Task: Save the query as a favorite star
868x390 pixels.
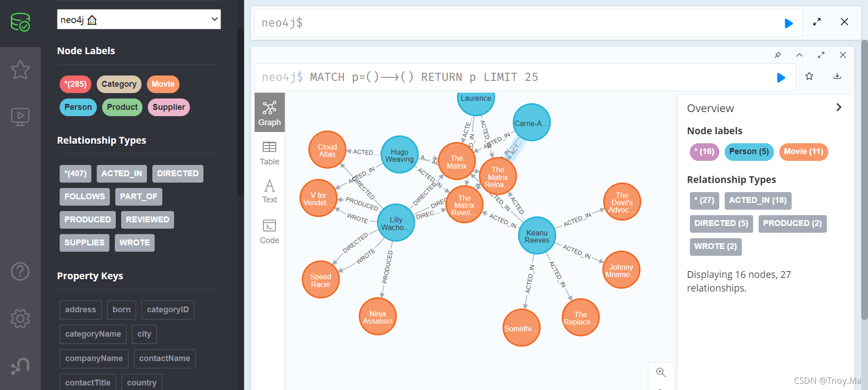Action: [809, 76]
